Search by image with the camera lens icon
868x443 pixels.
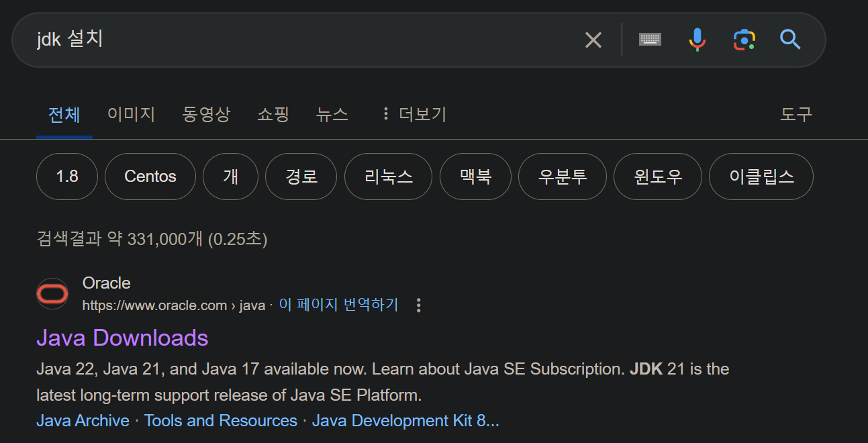(x=744, y=40)
